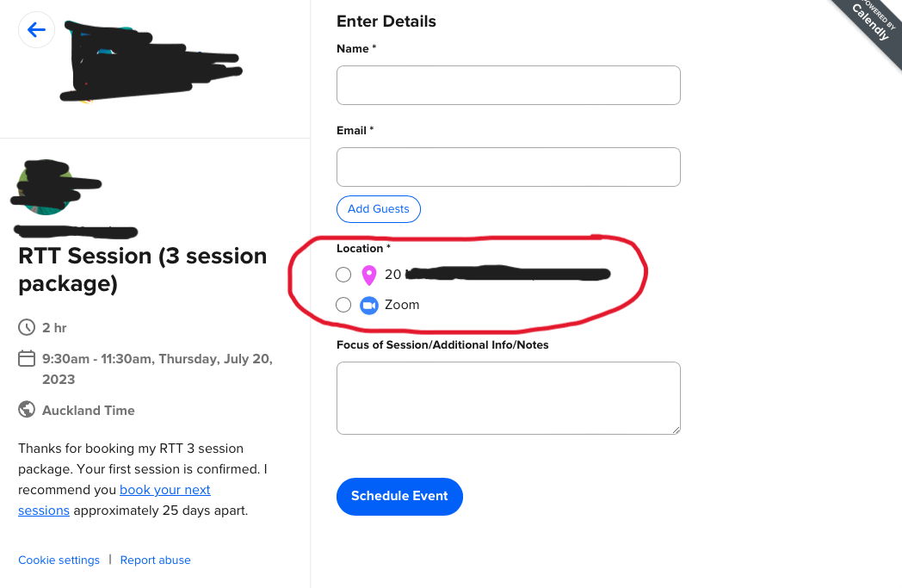The image size is (902, 588).
Task: Click the Report abuse link
Action: point(155,560)
